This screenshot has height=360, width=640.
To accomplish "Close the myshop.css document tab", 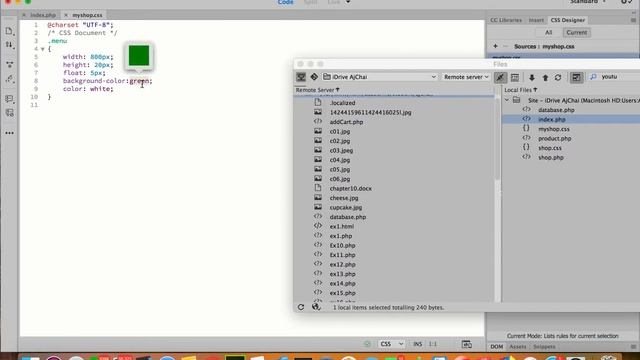I will pyautogui.click(x=66, y=15).
